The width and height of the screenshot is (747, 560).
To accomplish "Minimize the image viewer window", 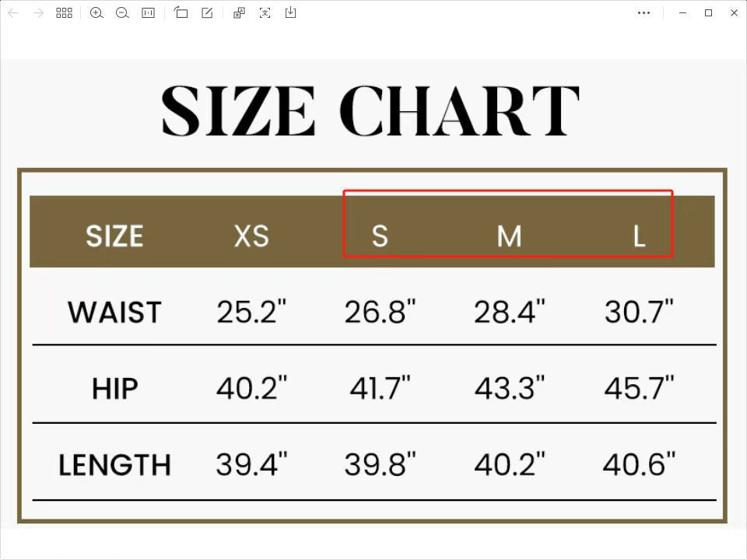I will [x=682, y=13].
